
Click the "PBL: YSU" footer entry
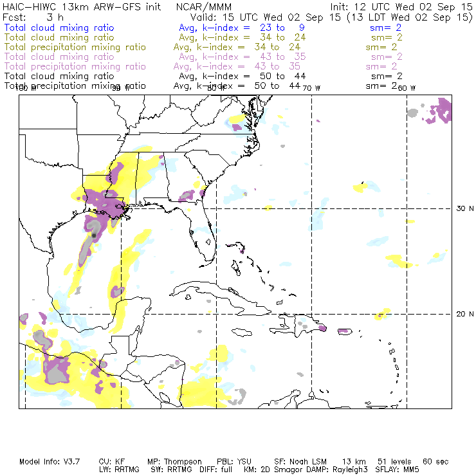point(234,462)
